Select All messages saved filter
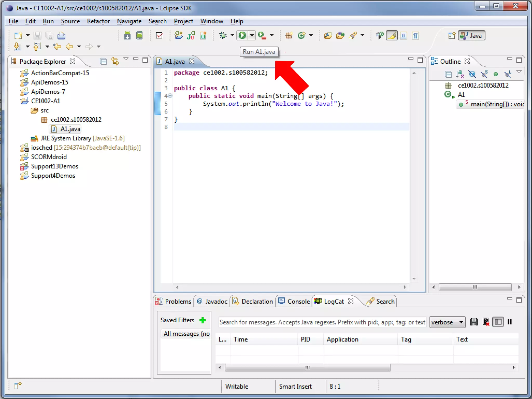532x399 pixels. 185,334
